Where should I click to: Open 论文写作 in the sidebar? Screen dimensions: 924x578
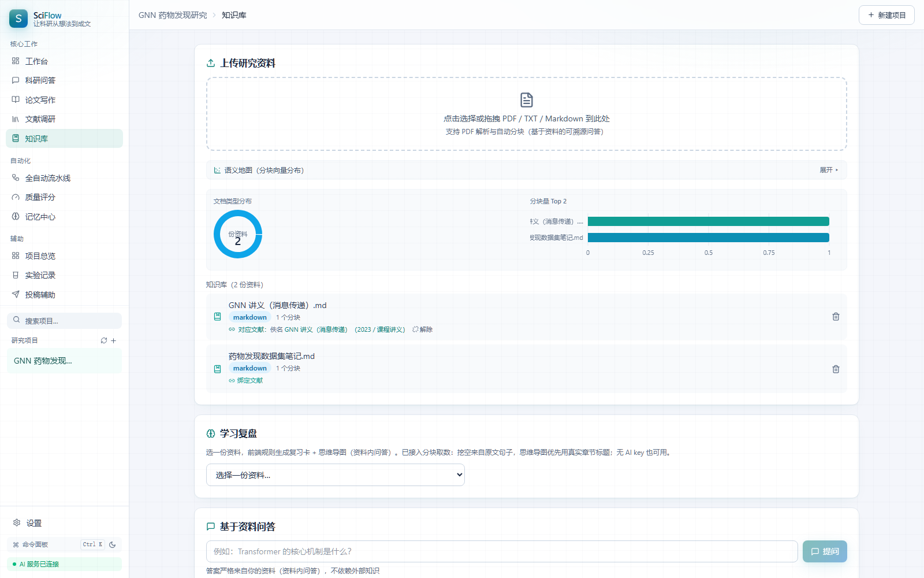point(64,100)
